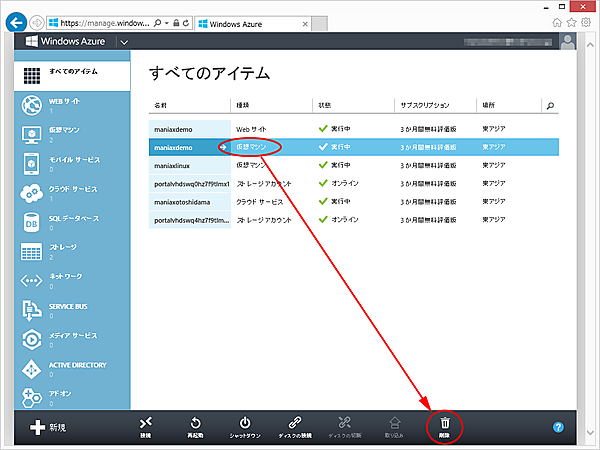Click the 新規 (new) plus button
Screen dimensions: 600x450
(x=40, y=427)
